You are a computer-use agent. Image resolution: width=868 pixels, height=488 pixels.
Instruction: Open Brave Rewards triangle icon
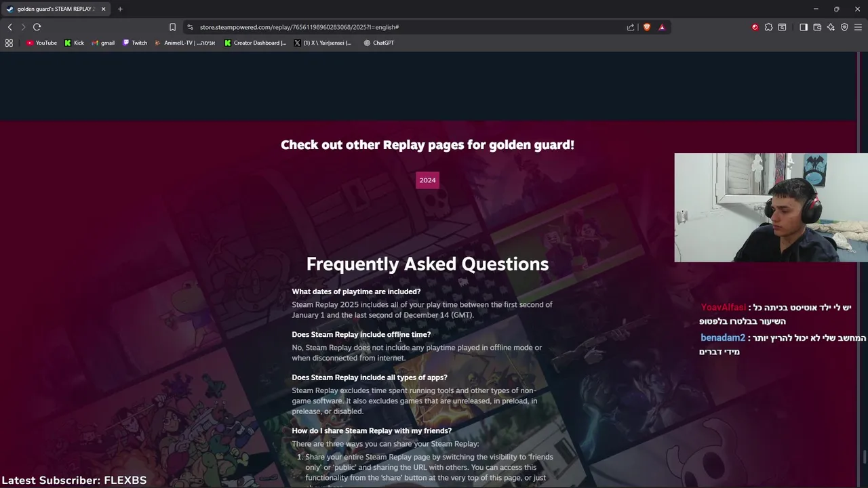pyautogui.click(x=662, y=27)
